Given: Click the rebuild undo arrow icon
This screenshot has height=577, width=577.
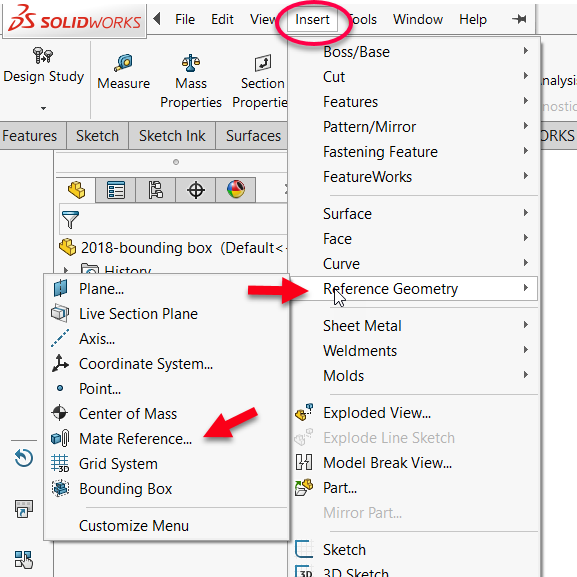Looking at the screenshot, I should pos(24,458).
